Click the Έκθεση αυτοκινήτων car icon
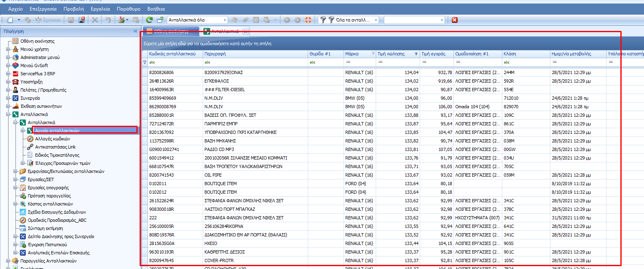 pyautogui.click(x=15, y=106)
